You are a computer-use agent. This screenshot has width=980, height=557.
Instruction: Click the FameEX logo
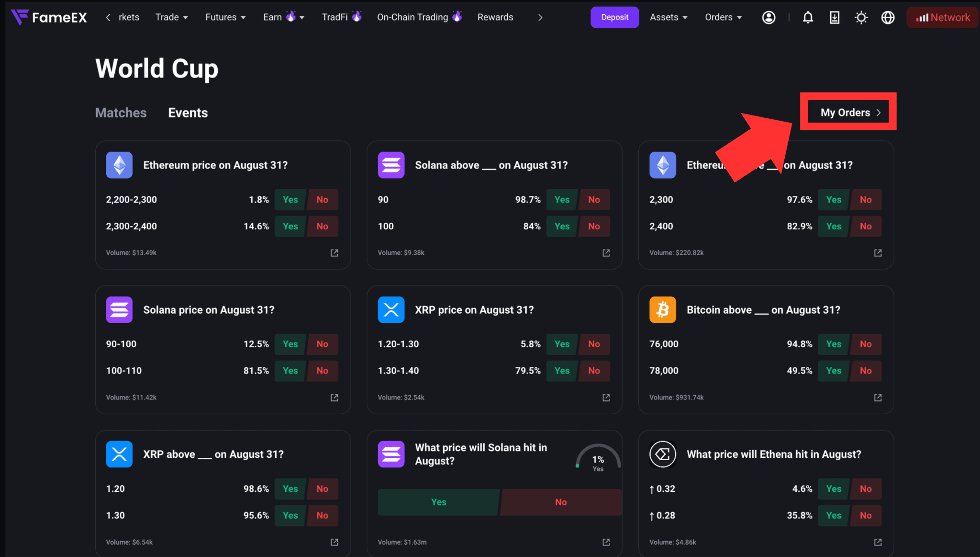tap(49, 17)
